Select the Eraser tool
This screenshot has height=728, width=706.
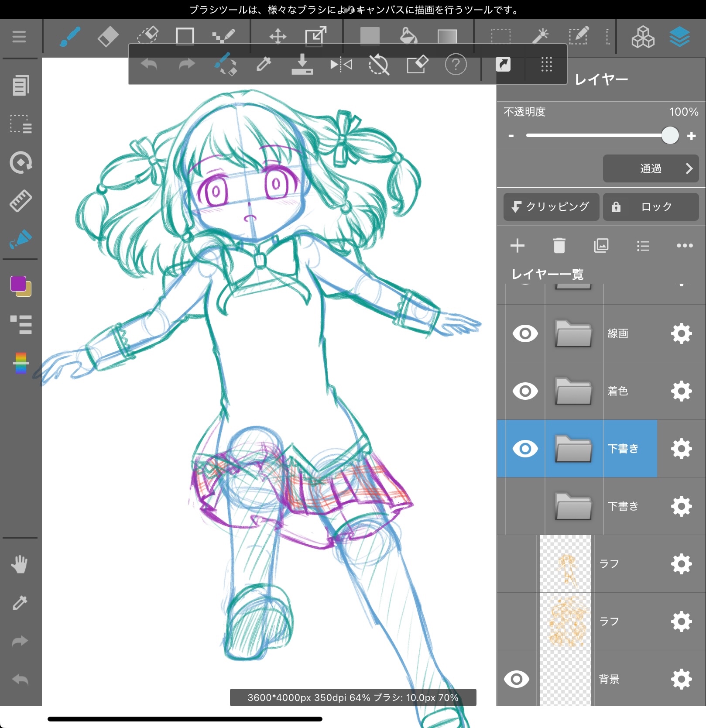point(108,37)
